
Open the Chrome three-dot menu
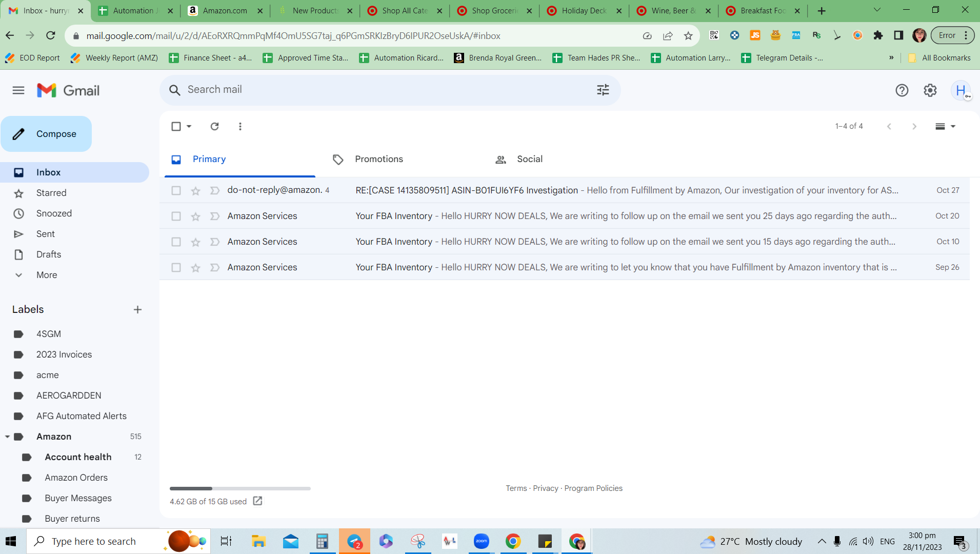(966, 35)
